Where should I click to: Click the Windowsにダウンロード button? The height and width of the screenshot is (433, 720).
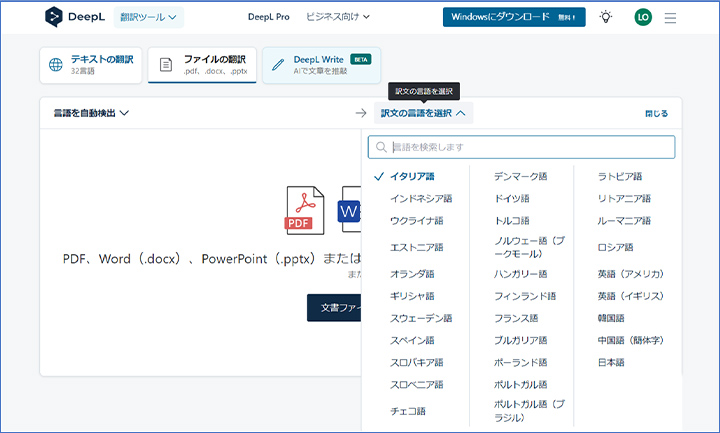pos(514,17)
